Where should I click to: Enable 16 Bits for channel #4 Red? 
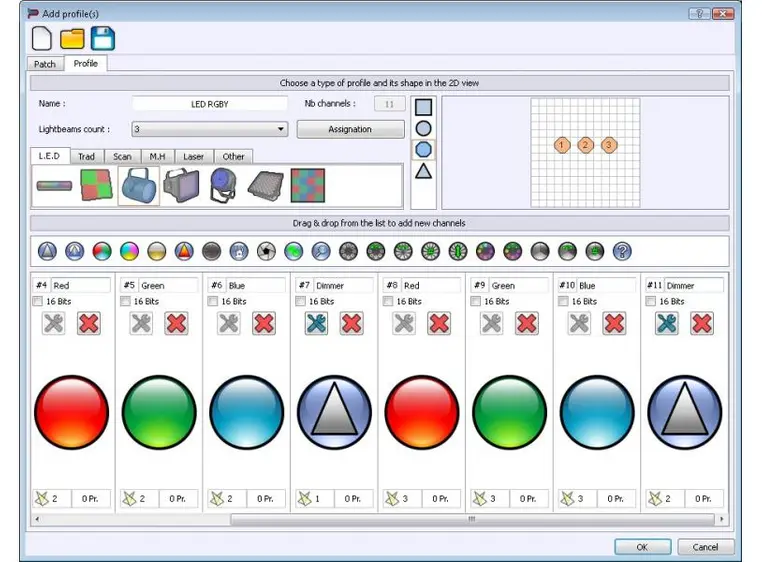coord(38,301)
